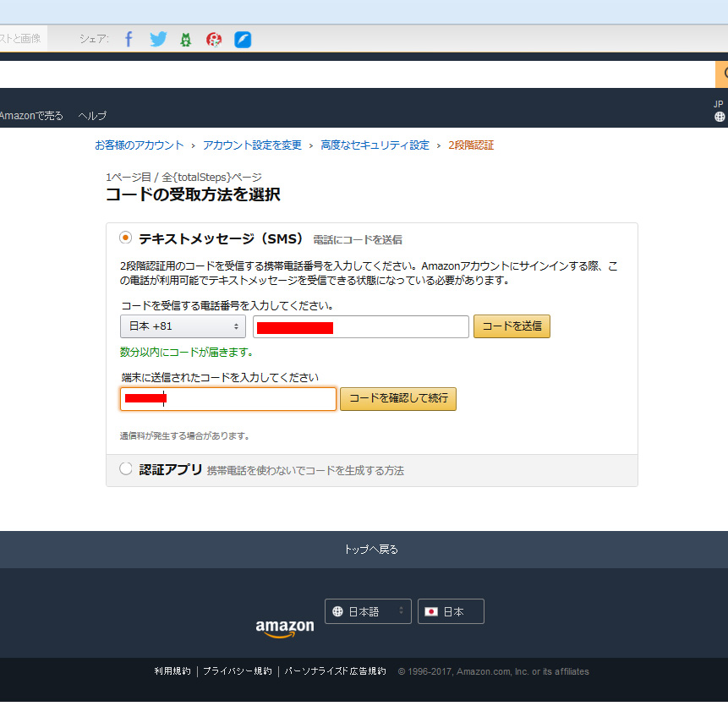
Task: Click the red round share icon
Action: click(x=214, y=40)
